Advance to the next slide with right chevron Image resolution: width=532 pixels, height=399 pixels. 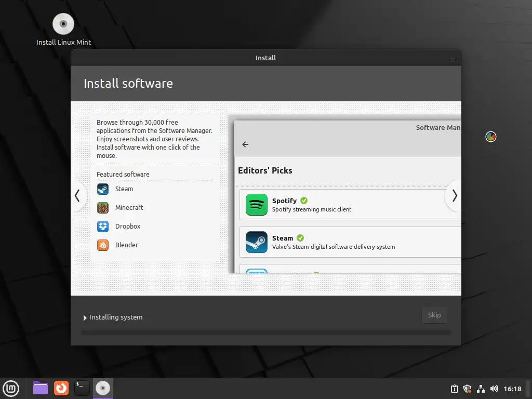[x=455, y=196]
